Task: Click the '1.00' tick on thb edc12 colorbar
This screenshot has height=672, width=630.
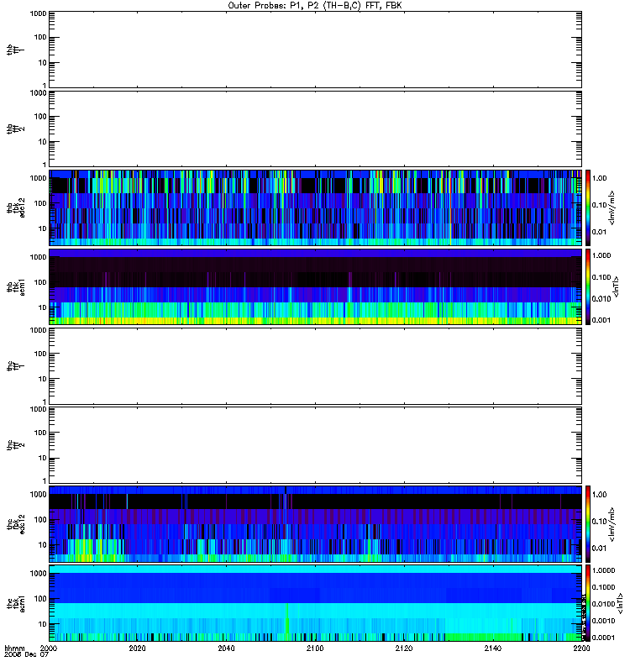Action: [599, 178]
